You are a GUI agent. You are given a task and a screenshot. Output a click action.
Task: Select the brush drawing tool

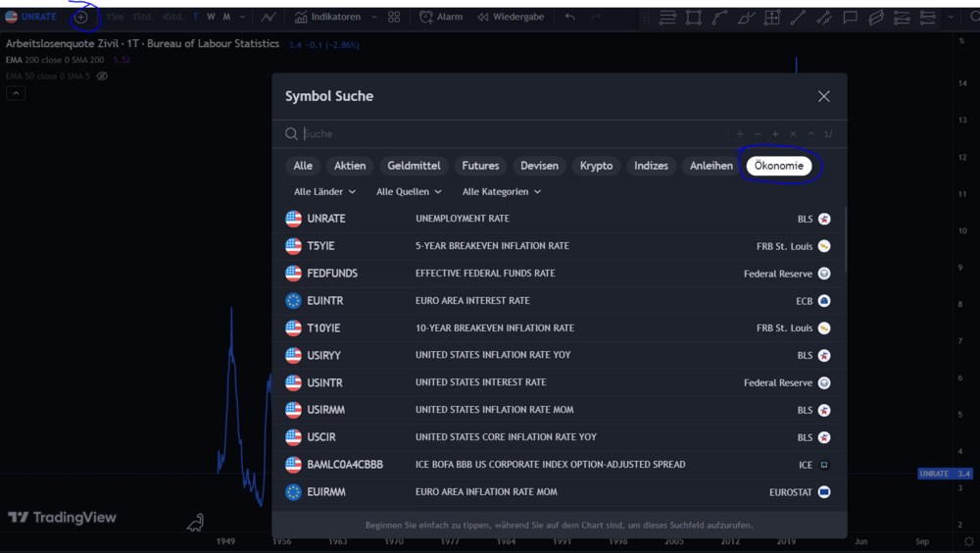746,18
